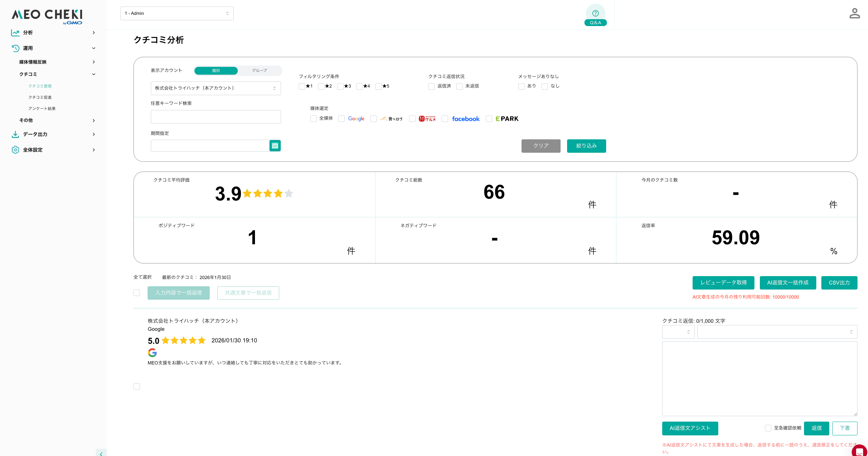Switch to the グループ tab
The height and width of the screenshot is (456, 868).
click(x=259, y=71)
